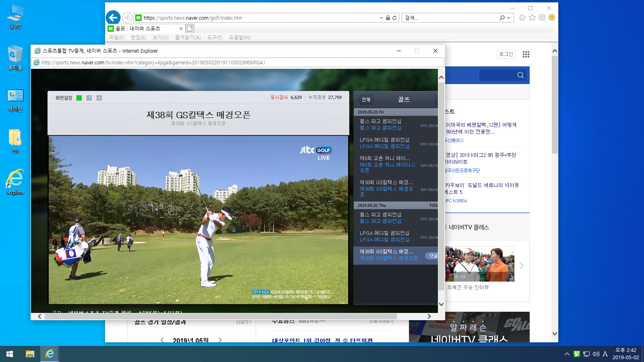Open 최혜진 우승 인터뷰 video thumbnail
This screenshot has width=644, height=362.
[479, 264]
